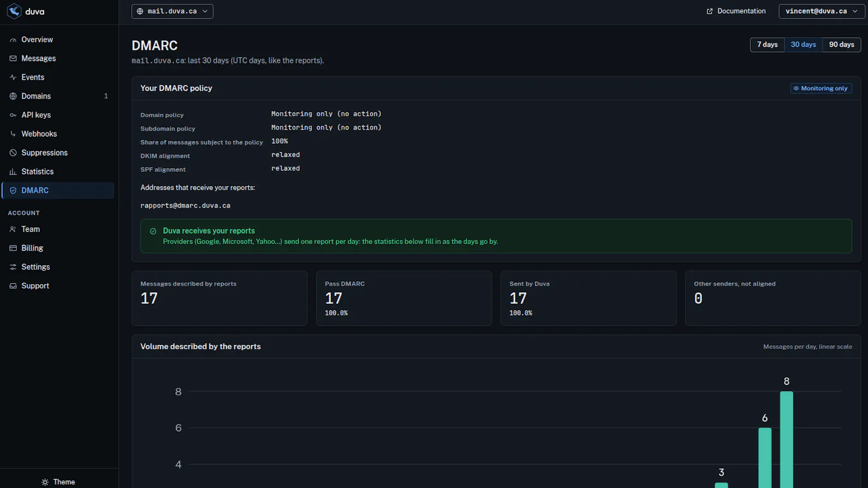Click the Team people icon
Image resolution: width=868 pixels, height=488 pixels.
(13, 229)
